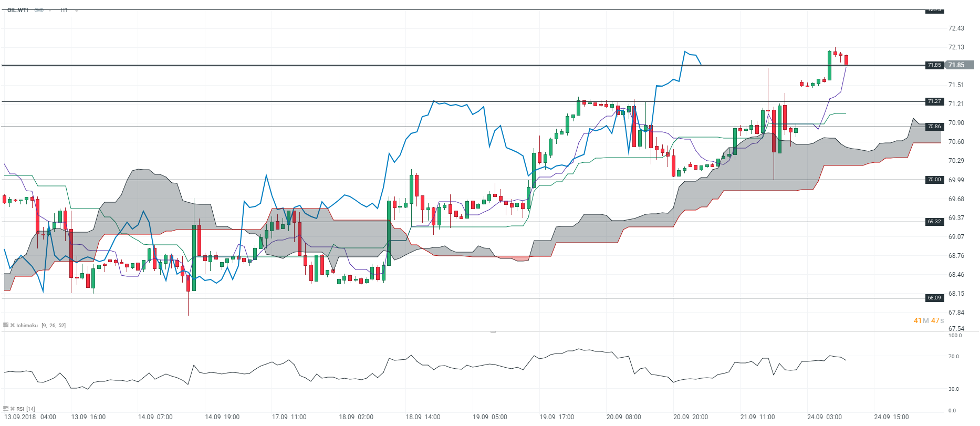
Task: Select the 71.85 horizontal level tag
Action: click(934, 65)
